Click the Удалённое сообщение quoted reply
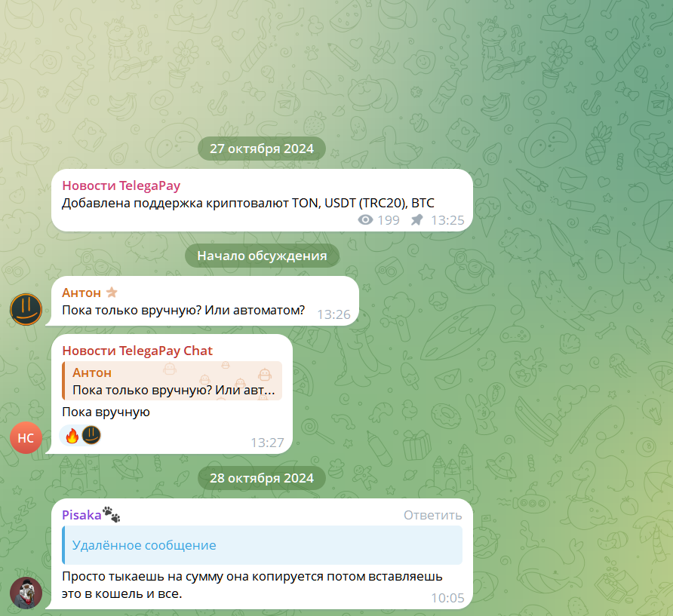Viewport: 673px width, 616px height. (x=263, y=545)
